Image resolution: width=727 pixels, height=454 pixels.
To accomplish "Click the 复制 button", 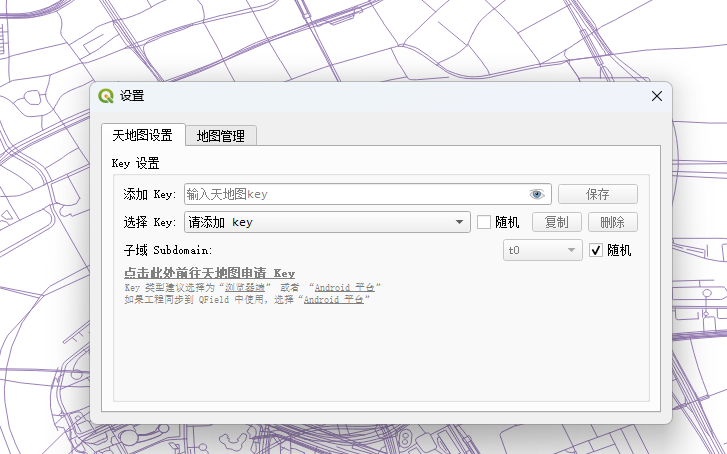I will coord(557,222).
